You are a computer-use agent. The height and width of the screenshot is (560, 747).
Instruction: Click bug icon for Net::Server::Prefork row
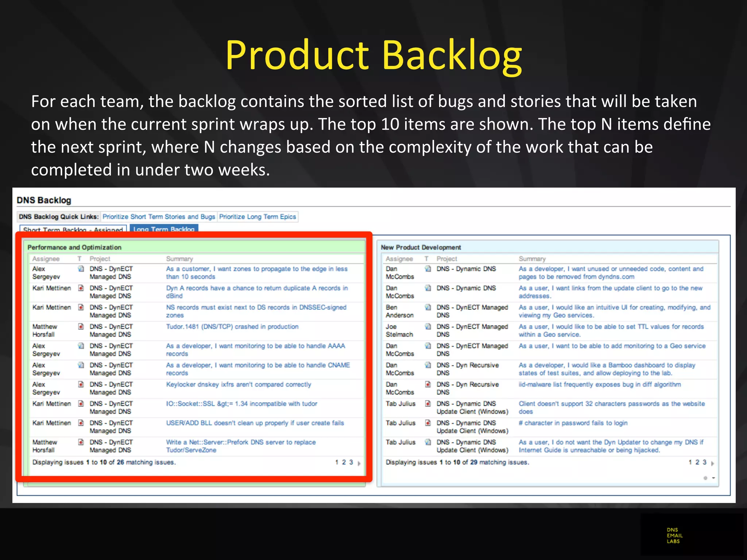point(81,442)
